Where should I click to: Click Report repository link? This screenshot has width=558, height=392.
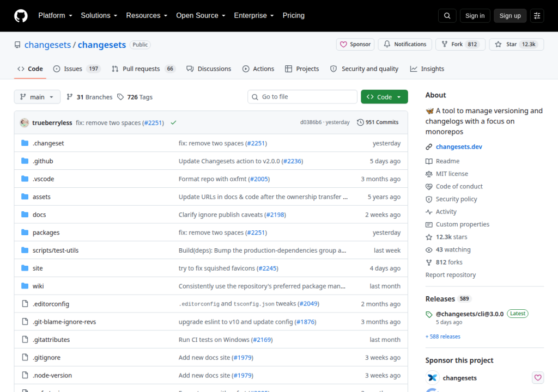coord(451,275)
